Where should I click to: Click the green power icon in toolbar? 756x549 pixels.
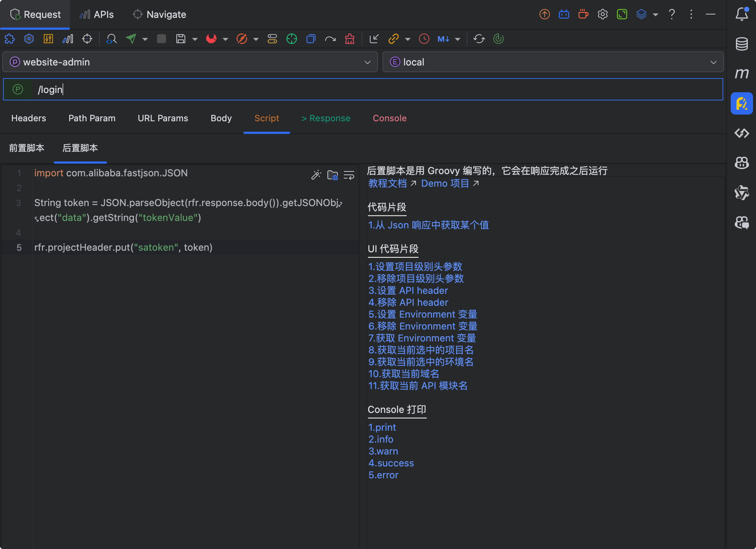(x=499, y=39)
